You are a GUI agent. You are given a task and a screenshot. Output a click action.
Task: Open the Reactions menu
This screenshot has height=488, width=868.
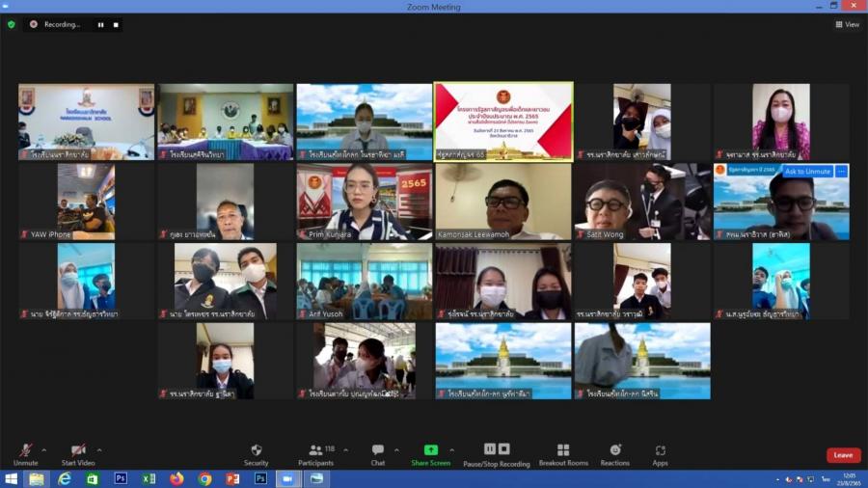(x=615, y=453)
